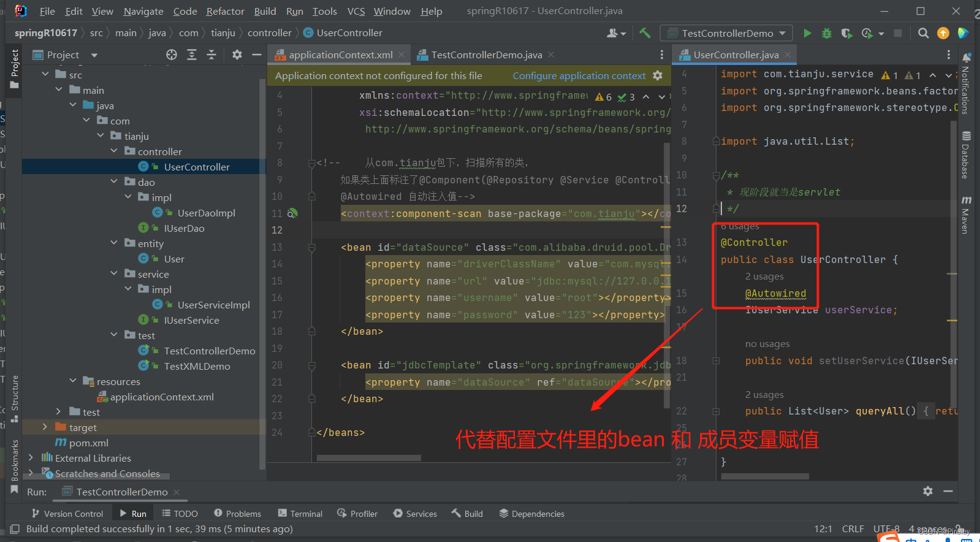The image size is (980, 542).
Task: Close the TestControllerDemo run tab
Action: [177, 492]
